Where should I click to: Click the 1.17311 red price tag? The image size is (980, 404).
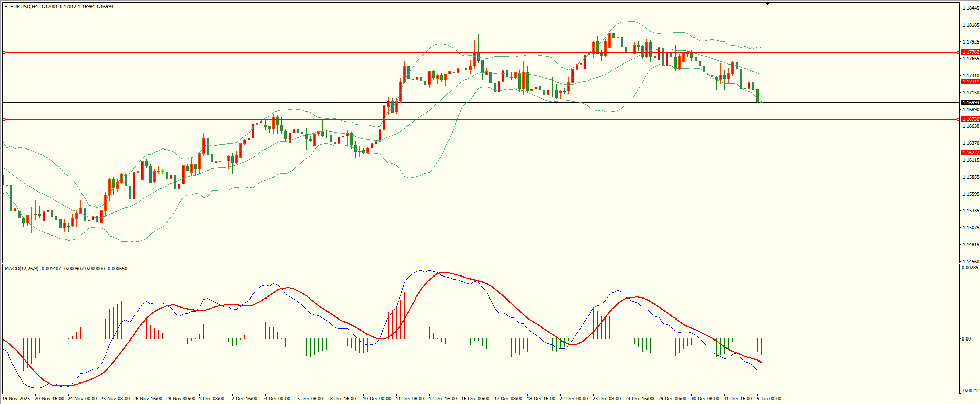(970, 82)
